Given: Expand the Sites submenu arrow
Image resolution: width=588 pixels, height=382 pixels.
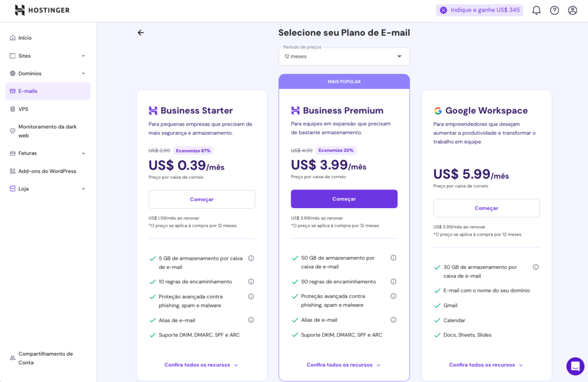Looking at the screenshot, I should click(83, 56).
